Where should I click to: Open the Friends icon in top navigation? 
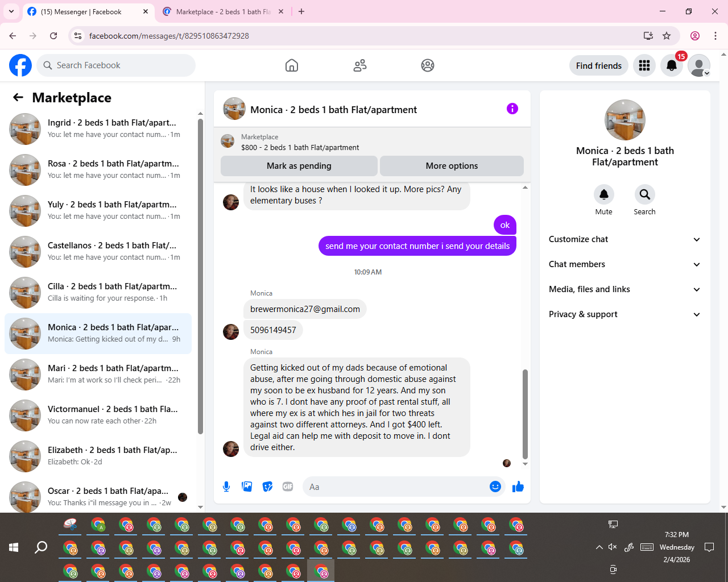click(360, 65)
